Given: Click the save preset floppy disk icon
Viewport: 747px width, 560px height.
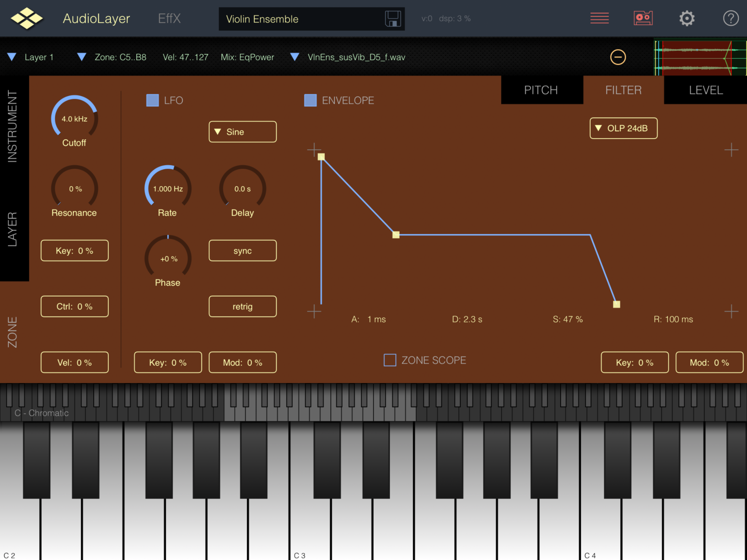Looking at the screenshot, I should coord(393,19).
